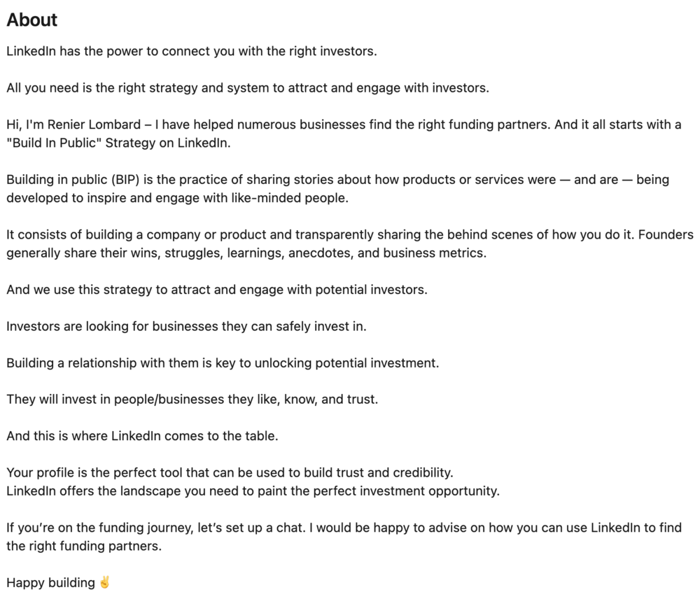Click the "Happy building" closing text
Screen dimensions: 700x599
coord(50,582)
